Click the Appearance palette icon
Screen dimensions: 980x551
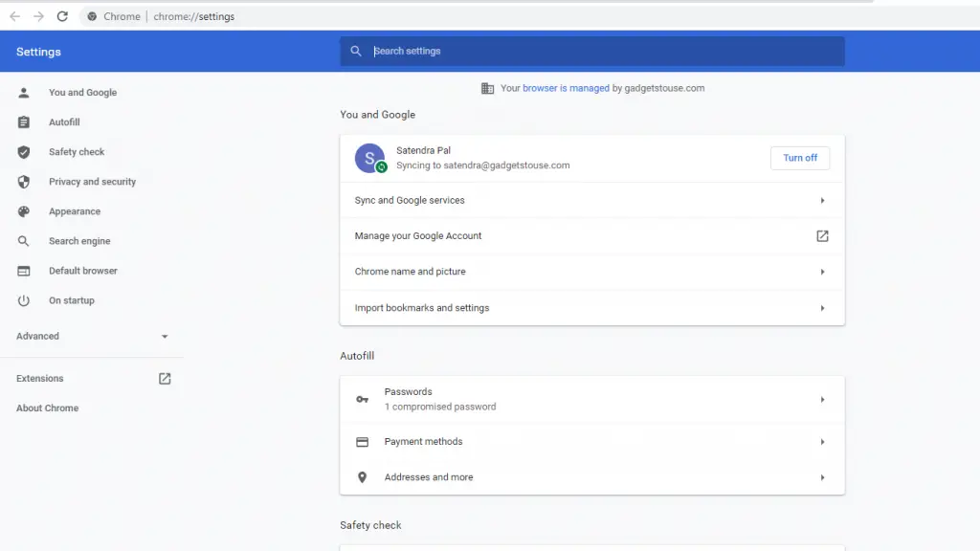[24, 211]
